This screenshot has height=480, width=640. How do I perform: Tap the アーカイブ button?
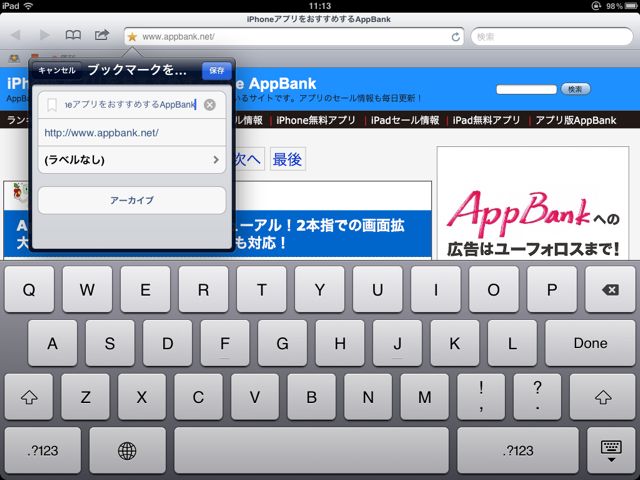132,200
